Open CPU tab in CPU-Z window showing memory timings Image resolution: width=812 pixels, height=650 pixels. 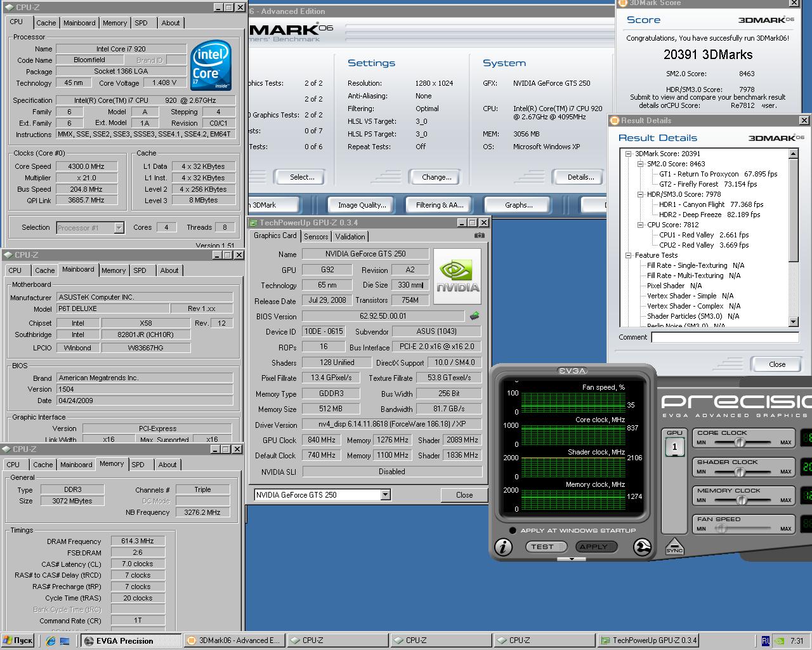coord(13,465)
